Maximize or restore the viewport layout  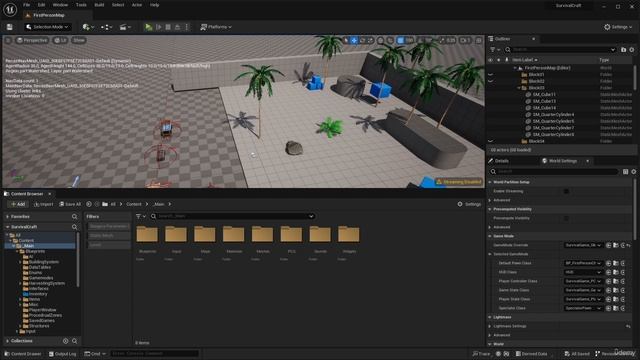(478, 40)
